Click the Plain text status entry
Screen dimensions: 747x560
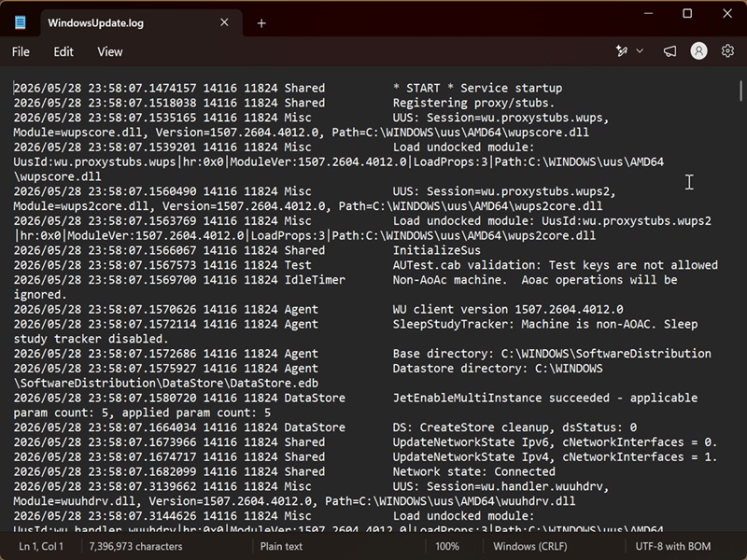click(x=281, y=546)
